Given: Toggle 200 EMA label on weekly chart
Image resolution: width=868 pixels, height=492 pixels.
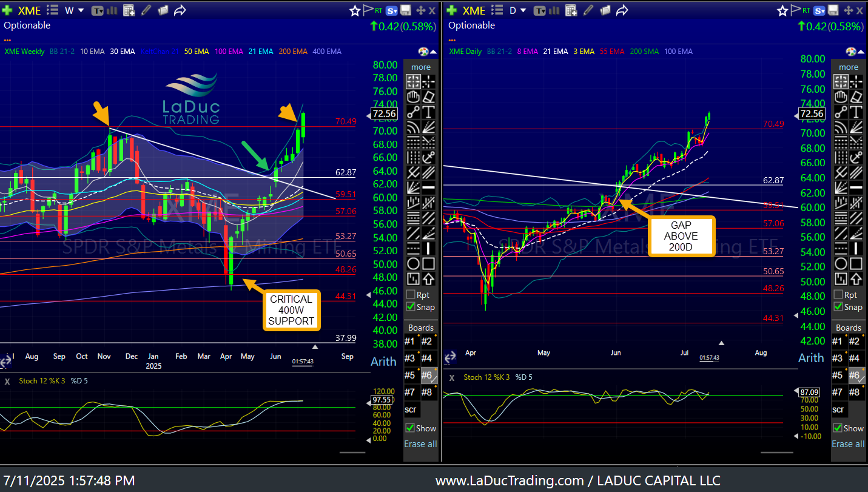Looking at the screenshot, I should pos(293,52).
